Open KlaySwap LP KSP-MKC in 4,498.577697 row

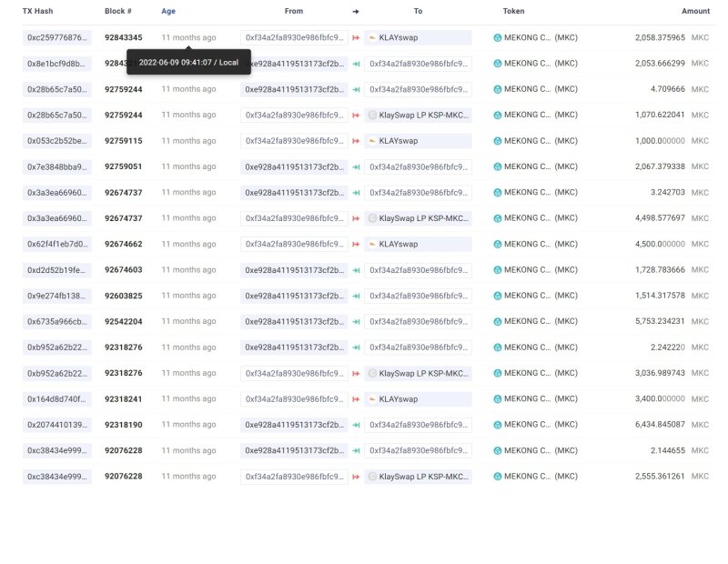point(423,218)
